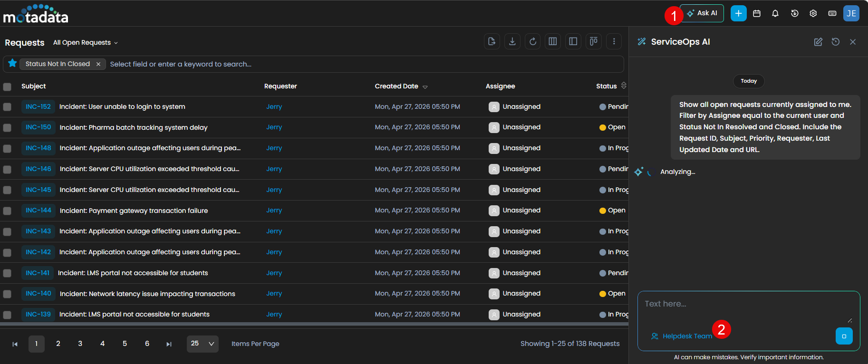This screenshot has height=364, width=868.
Task: Open the 25 items per page dropdown
Action: tap(203, 344)
